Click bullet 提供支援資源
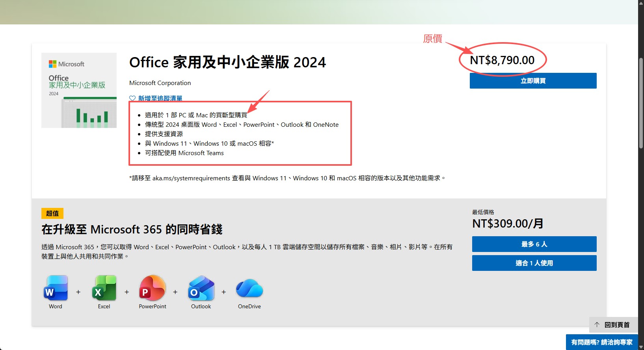 [x=164, y=134]
